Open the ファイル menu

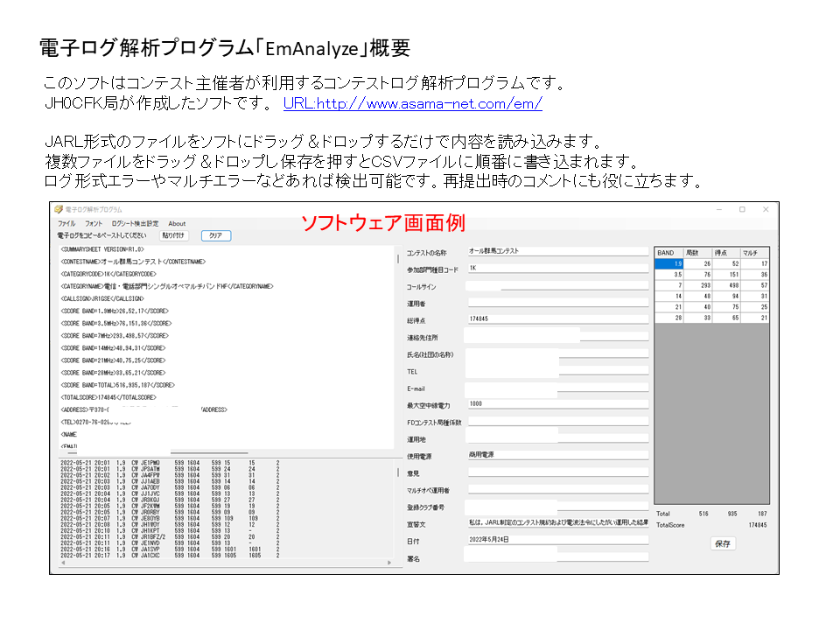pyautogui.click(x=66, y=224)
